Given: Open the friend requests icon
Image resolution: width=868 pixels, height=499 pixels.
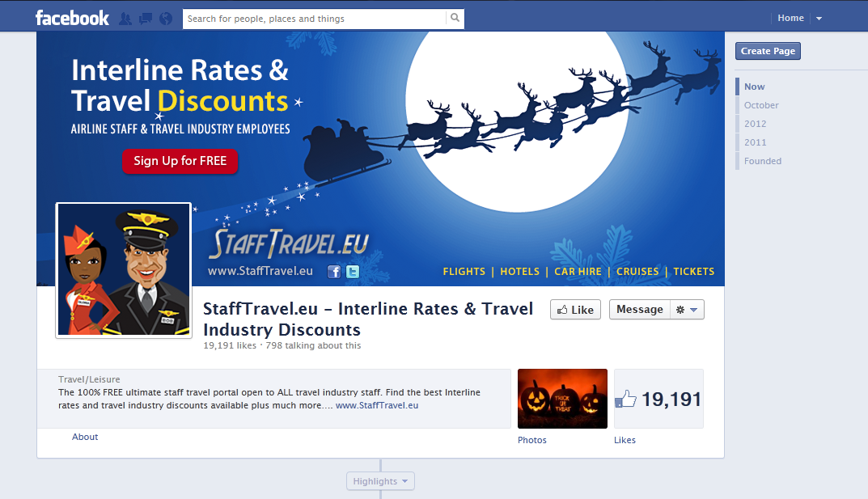Looking at the screenshot, I should [x=125, y=19].
